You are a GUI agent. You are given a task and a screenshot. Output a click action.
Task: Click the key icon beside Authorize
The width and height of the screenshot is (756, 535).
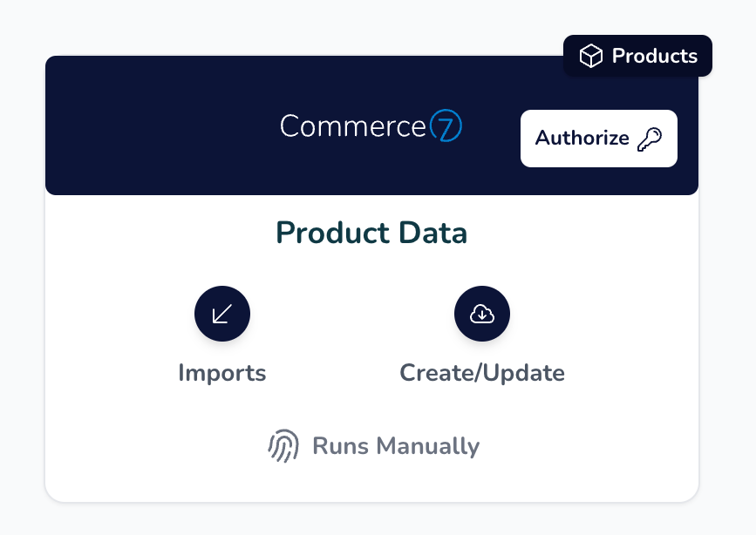pos(650,139)
